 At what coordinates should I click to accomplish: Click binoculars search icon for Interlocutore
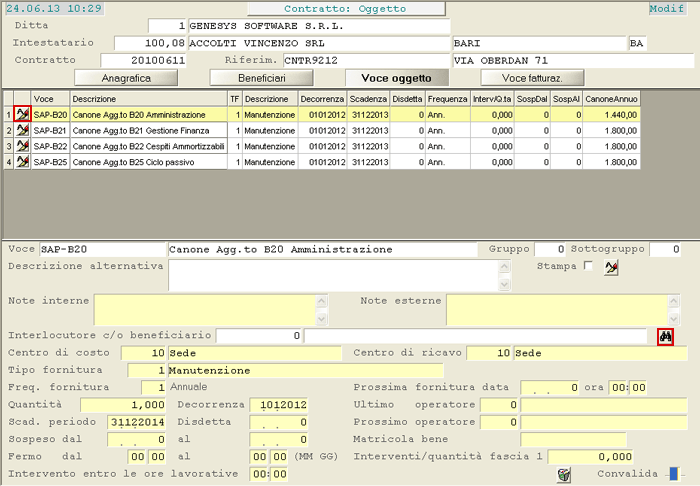pos(665,336)
